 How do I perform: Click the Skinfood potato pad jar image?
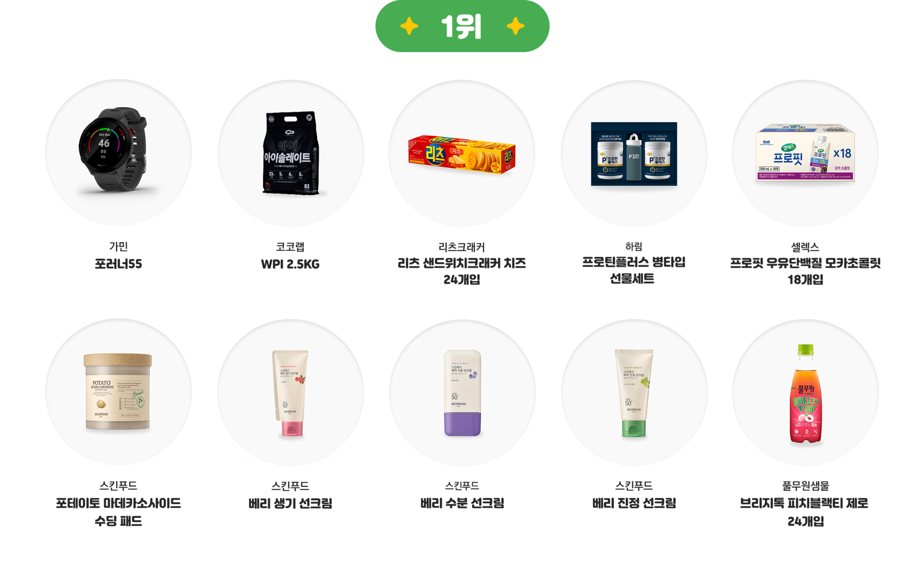(x=118, y=392)
